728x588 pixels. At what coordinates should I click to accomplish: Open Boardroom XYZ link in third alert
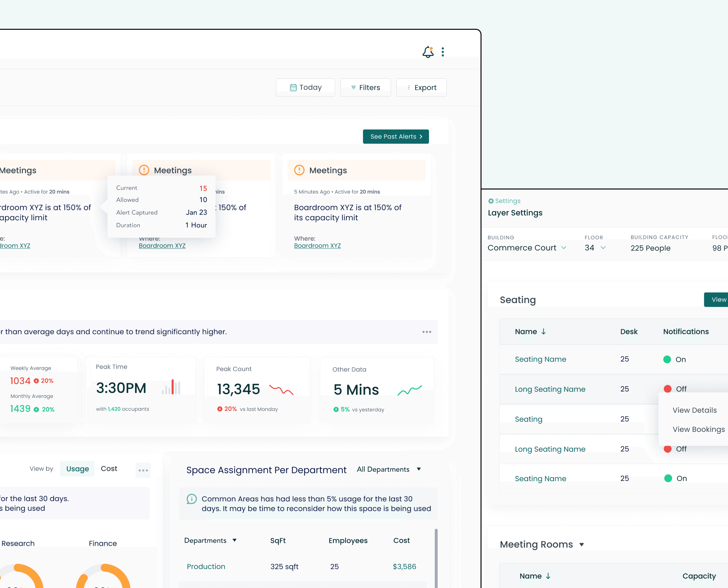[317, 246]
